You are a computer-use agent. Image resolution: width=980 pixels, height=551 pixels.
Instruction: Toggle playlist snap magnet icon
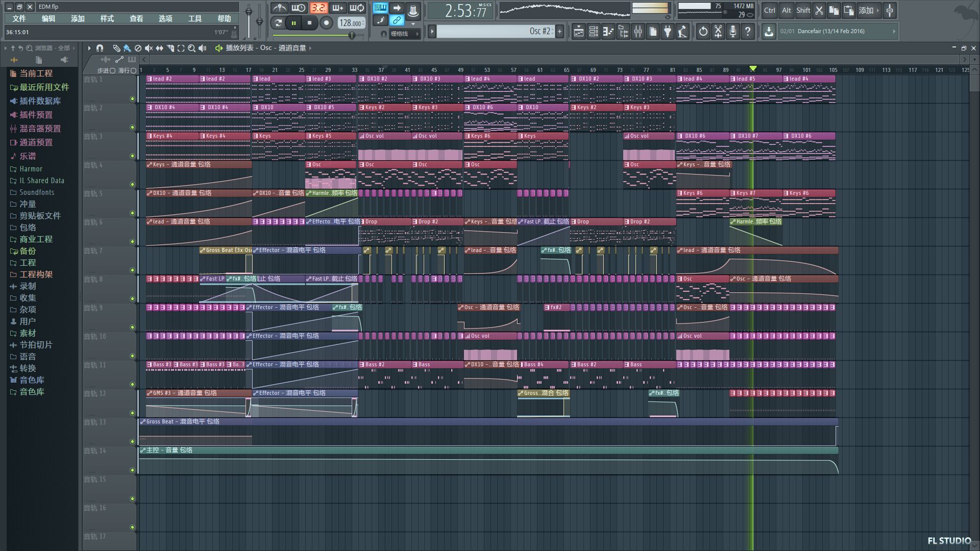coord(100,48)
